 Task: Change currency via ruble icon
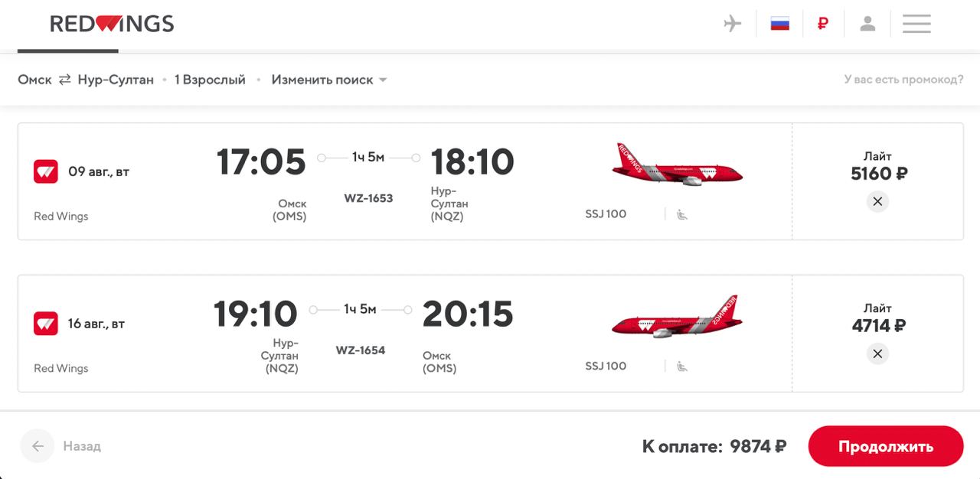click(x=823, y=24)
